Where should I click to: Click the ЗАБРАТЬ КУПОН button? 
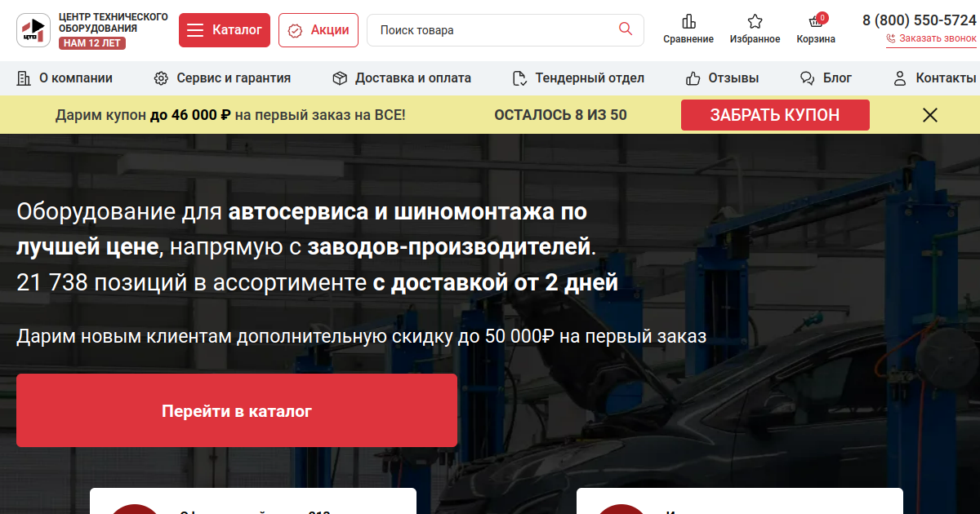coord(775,115)
